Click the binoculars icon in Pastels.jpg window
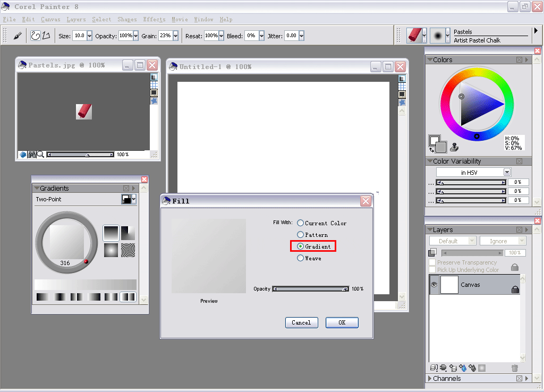 32,155
